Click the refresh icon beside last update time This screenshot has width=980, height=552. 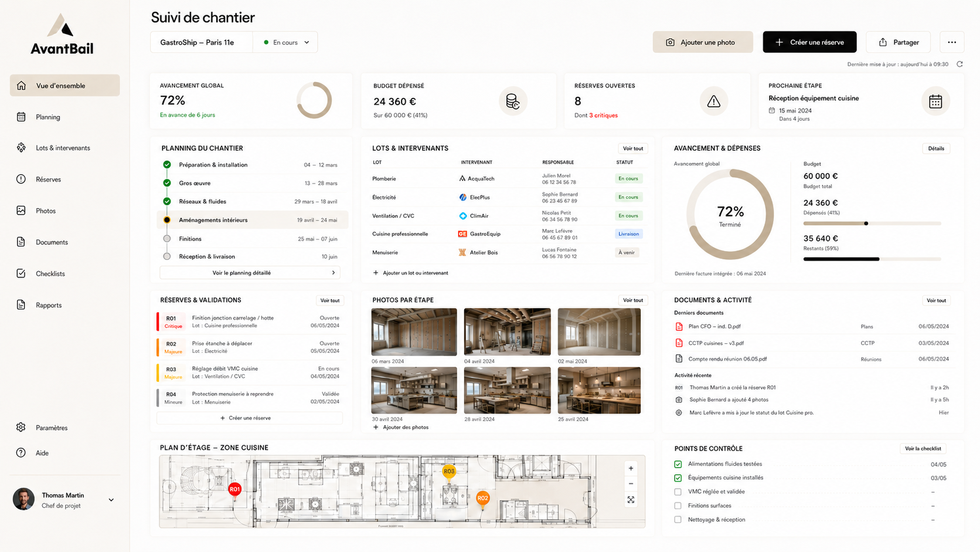[959, 64]
